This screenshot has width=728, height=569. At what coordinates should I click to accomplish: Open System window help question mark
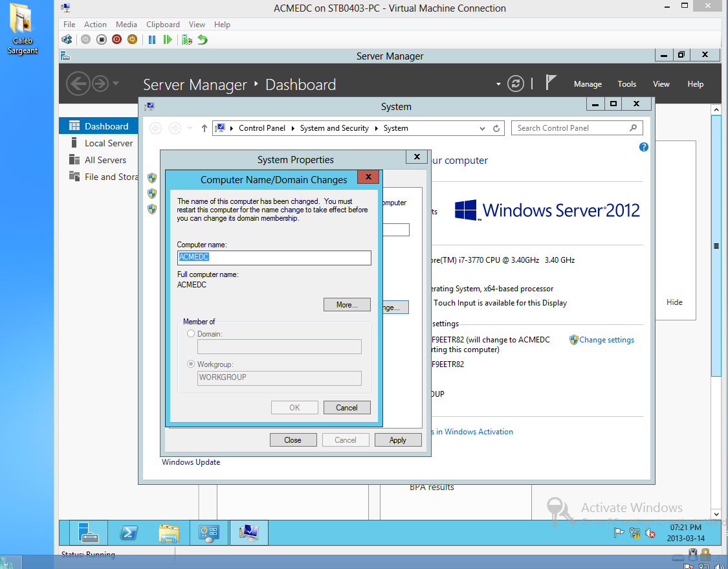(643, 147)
